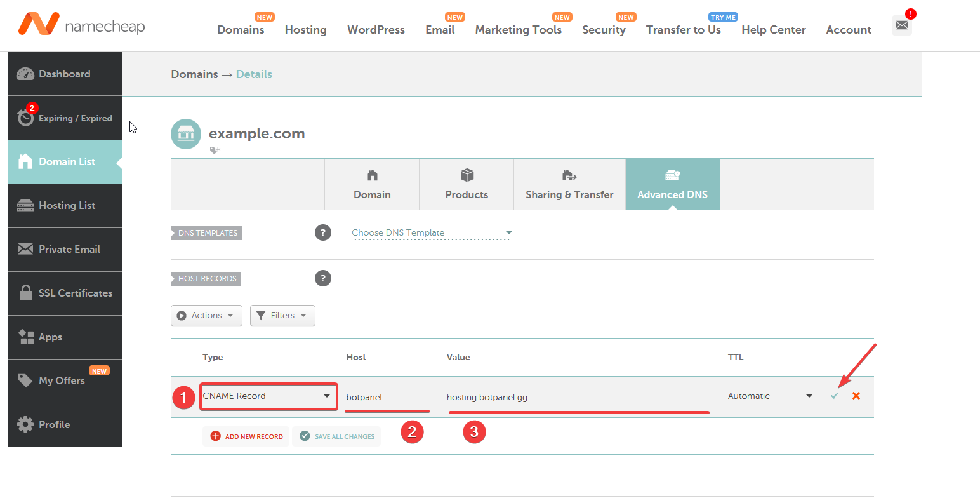980x498 pixels.
Task: Open the Filters dropdown button
Action: (x=282, y=316)
